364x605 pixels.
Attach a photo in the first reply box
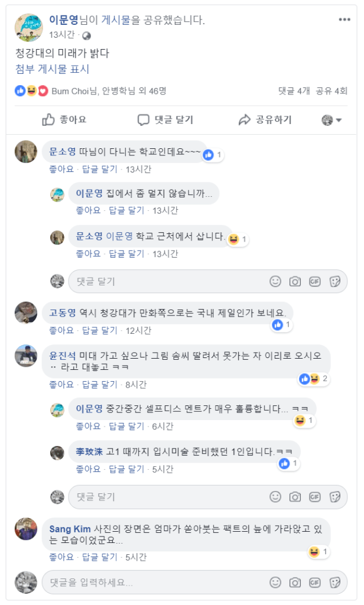[x=295, y=281]
